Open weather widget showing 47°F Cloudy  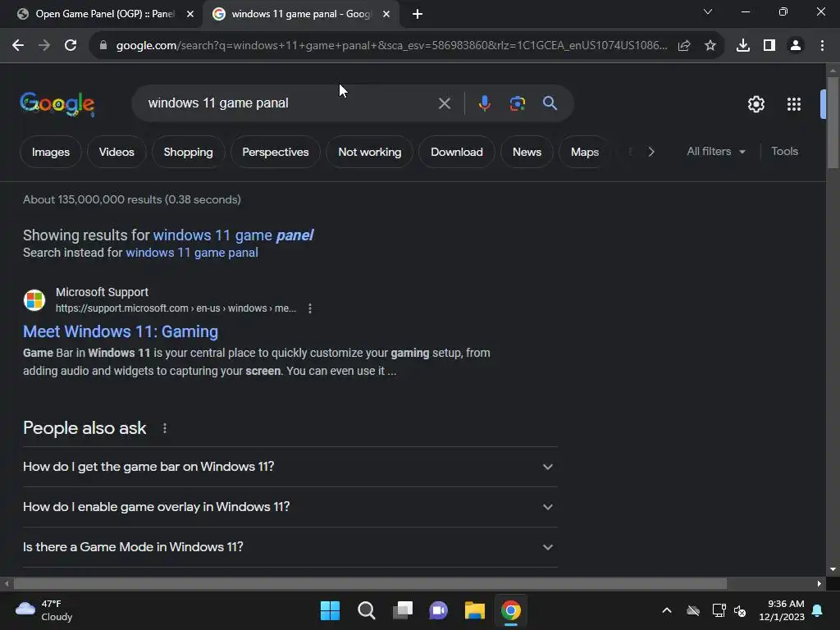[44, 610]
